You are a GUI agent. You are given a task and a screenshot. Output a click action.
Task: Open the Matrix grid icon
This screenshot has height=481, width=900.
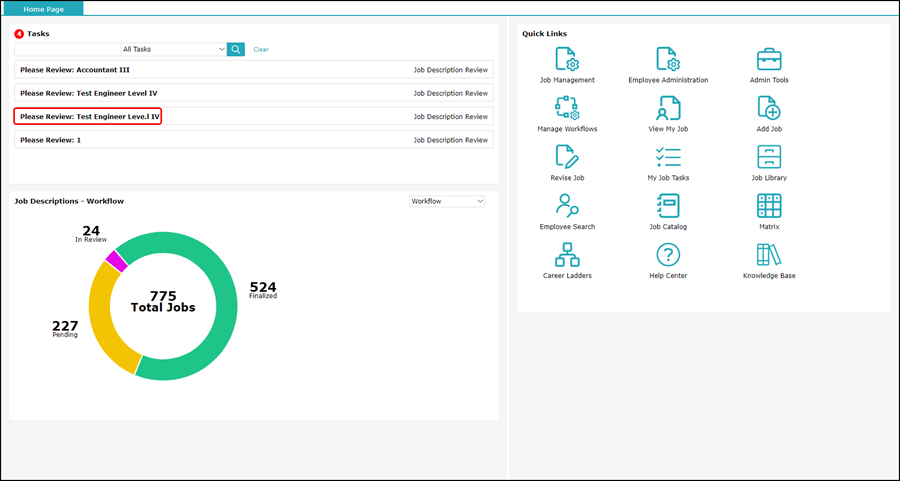click(x=768, y=206)
